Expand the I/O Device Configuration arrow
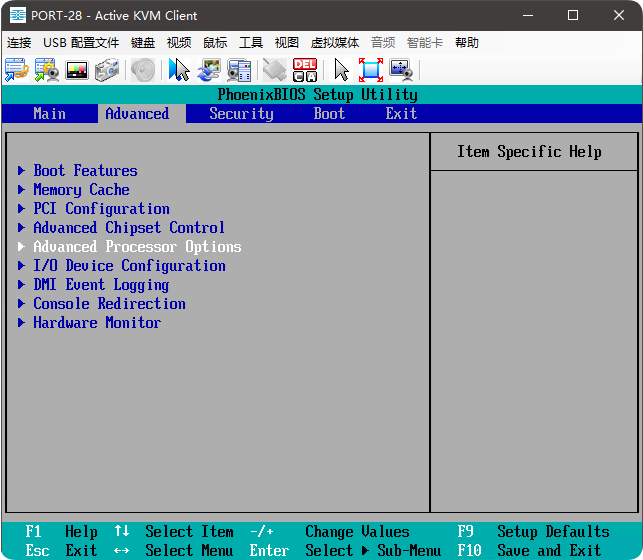The width and height of the screenshot is (643, 560). (x=21, y=265)
